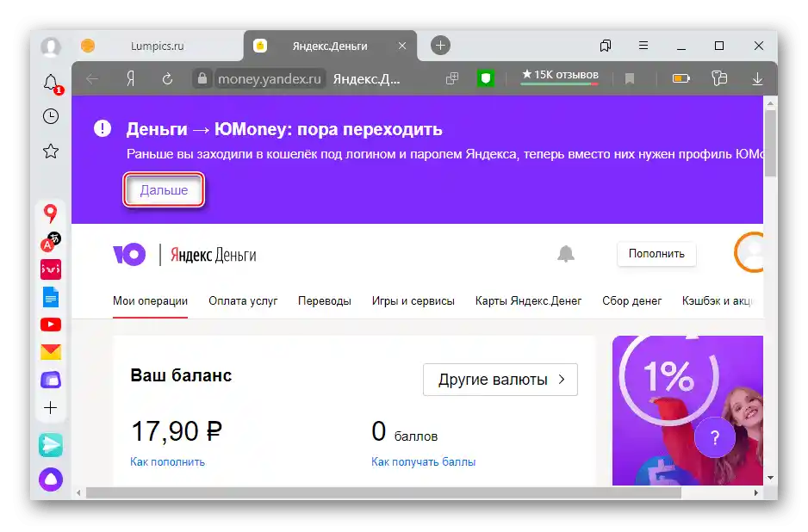Switch to the Lumpics.ru tab
This screenshot has width=808, height=532.
tap(157, 46)
